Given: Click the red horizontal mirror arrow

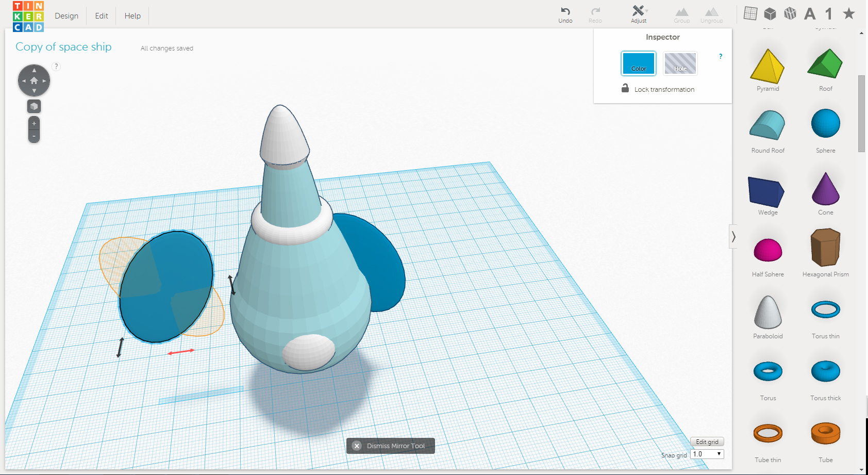Looking at the screenshot, I should tap(181, 352).
